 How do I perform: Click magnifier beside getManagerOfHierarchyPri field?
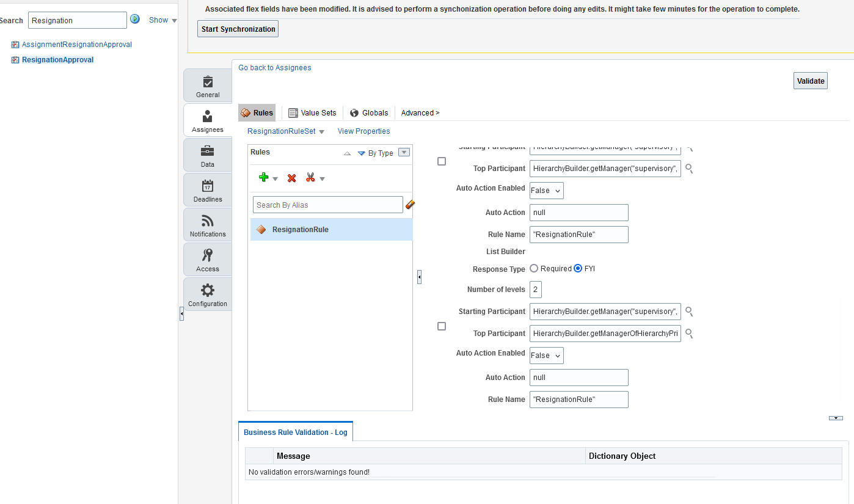(689, 334)
